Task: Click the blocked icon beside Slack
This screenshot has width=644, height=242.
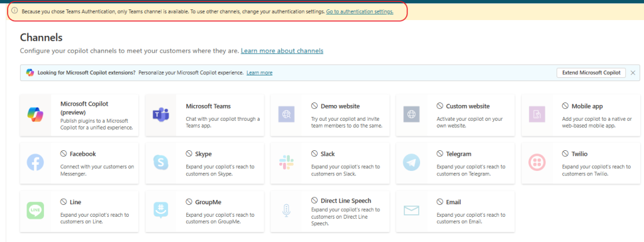Action: 314,154
